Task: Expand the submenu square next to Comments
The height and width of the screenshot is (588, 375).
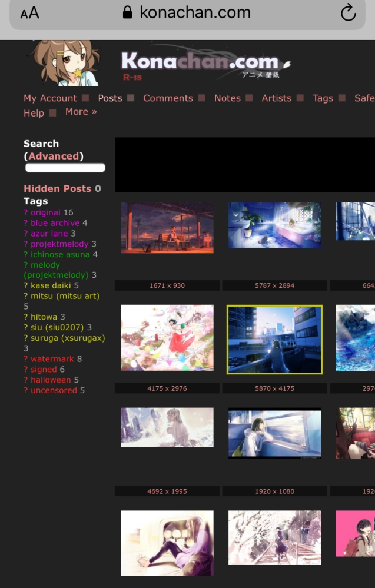Action: [202, 98]
